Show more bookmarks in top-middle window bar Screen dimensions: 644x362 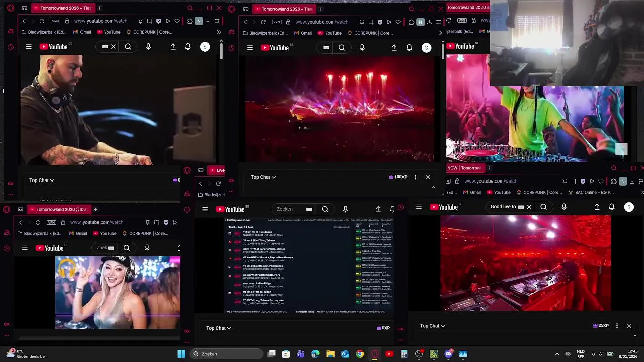click(x=440, y=33)
